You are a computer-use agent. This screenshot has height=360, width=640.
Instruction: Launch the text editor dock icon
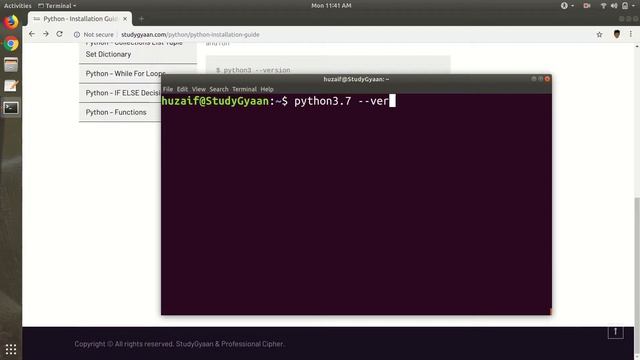11,86
